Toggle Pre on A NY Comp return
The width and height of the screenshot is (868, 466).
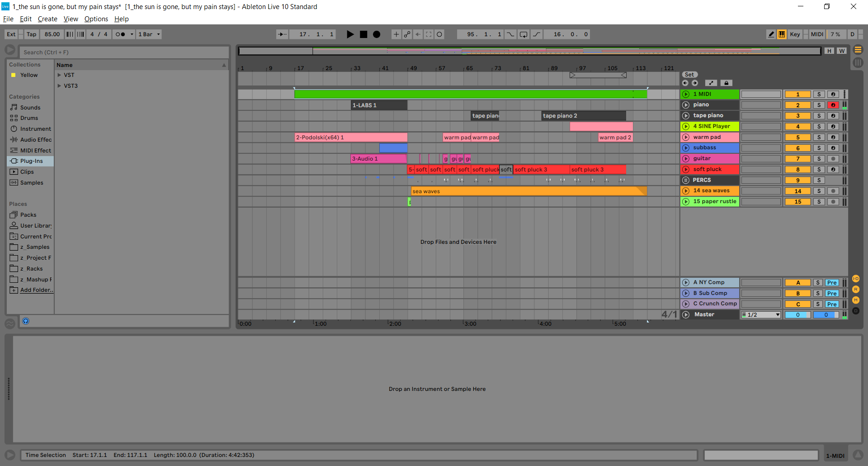point(832,283)
